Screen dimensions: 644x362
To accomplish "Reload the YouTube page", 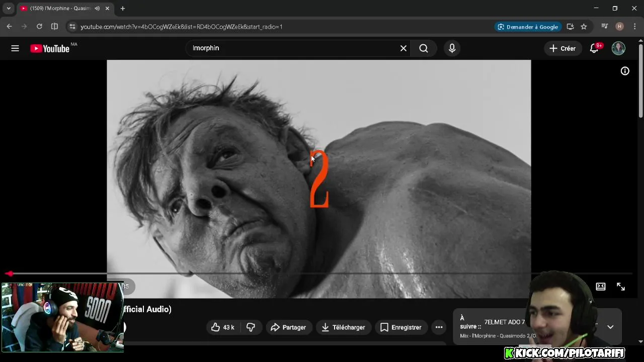I will click(x=39, y=27).
